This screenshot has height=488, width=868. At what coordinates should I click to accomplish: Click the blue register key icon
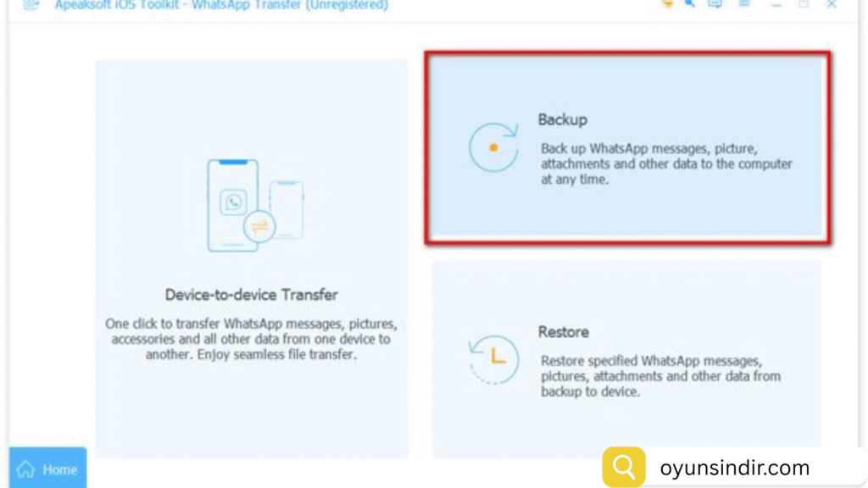tap(690, 4)
